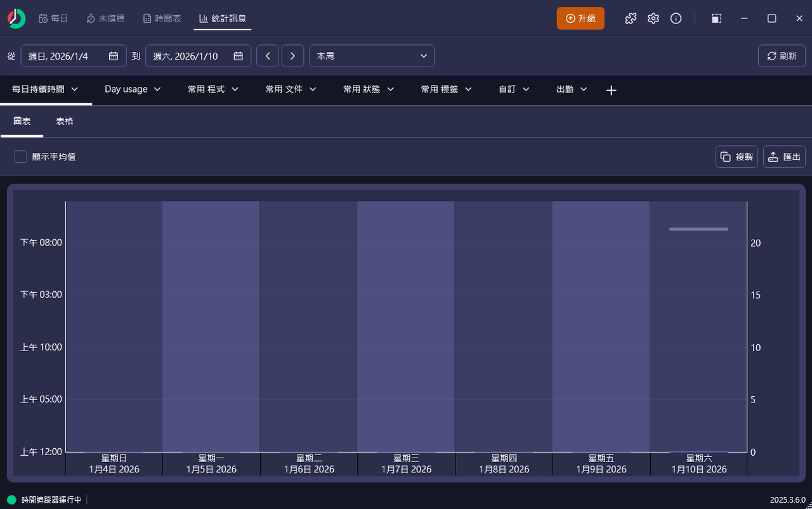Viewport: 812px width, 509px height.
Task: Copy the chart using 複製
Action: pyautogui.click(x=737, y=157)
